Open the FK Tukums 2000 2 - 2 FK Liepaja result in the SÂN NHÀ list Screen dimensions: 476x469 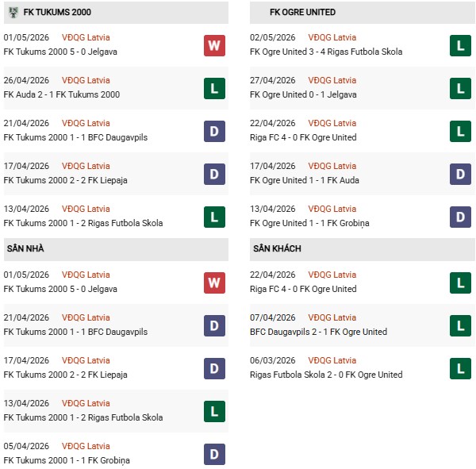(65, 375)
